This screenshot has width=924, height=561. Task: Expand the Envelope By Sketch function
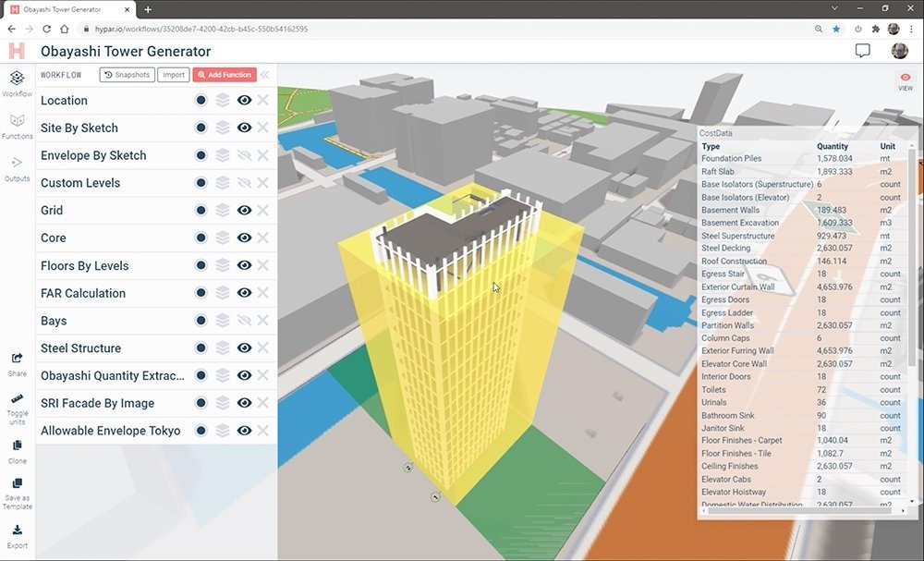(93, 155)
